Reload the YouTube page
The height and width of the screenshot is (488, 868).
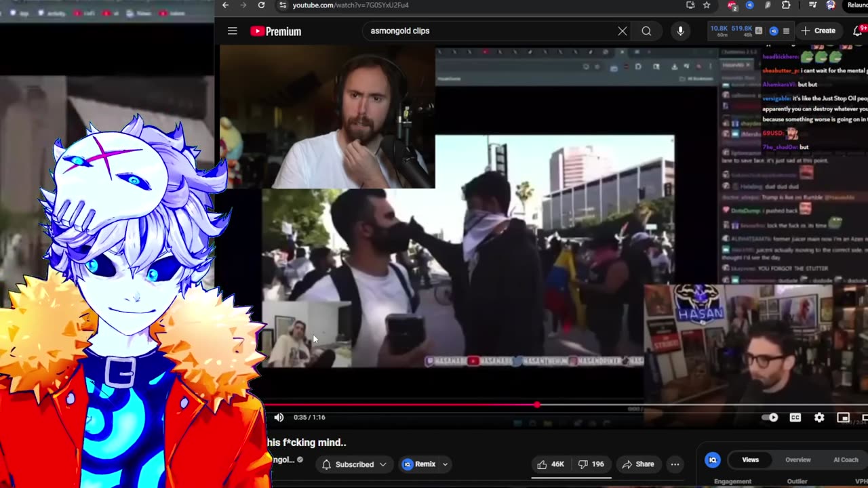[x=262, y=5]
